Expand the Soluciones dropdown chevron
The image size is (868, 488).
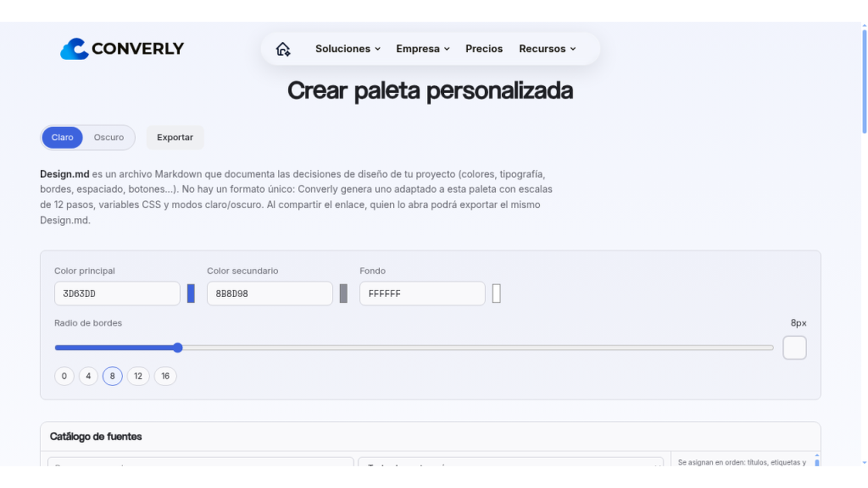[x=378, y=49]
